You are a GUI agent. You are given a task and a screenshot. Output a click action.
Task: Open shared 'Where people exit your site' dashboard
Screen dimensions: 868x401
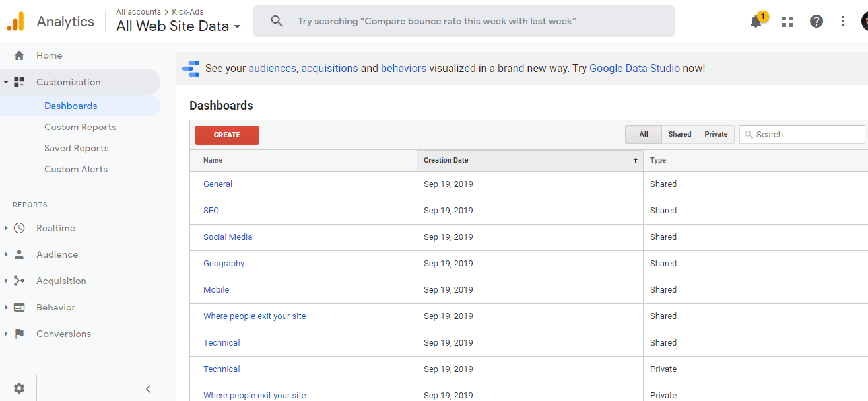coord(255,316)
